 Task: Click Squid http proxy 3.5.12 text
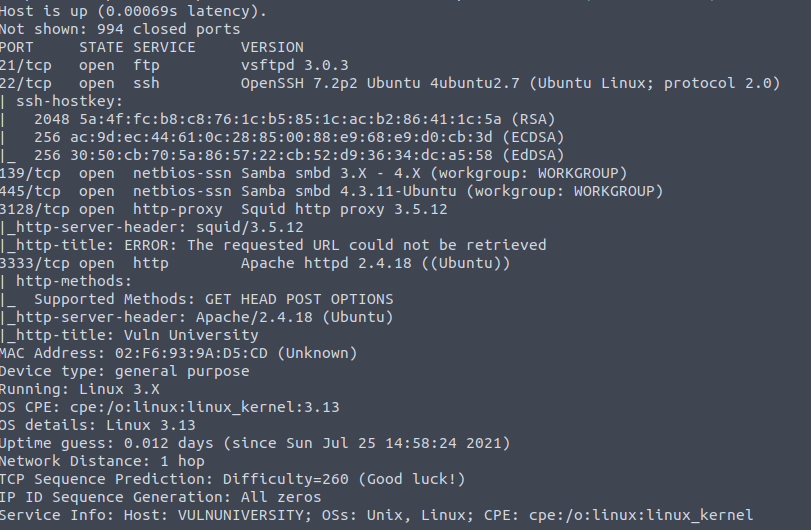click(x=344, y=209)
